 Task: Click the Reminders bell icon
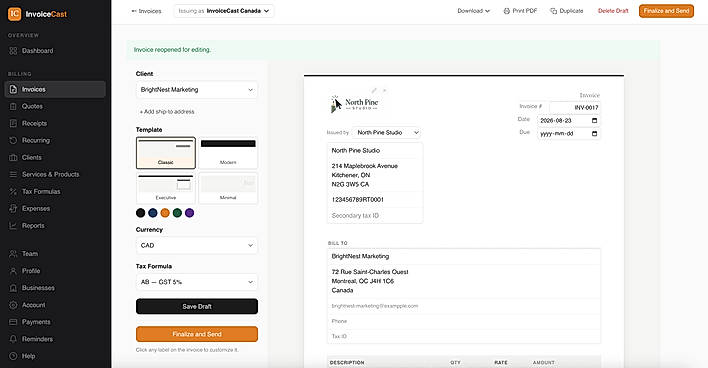tap(13, 339)
